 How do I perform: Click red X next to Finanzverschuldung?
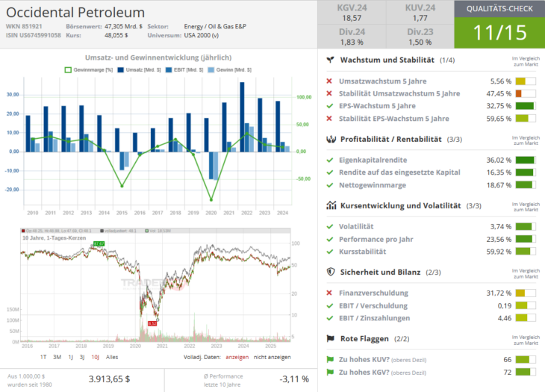click(x=329, y=293)
